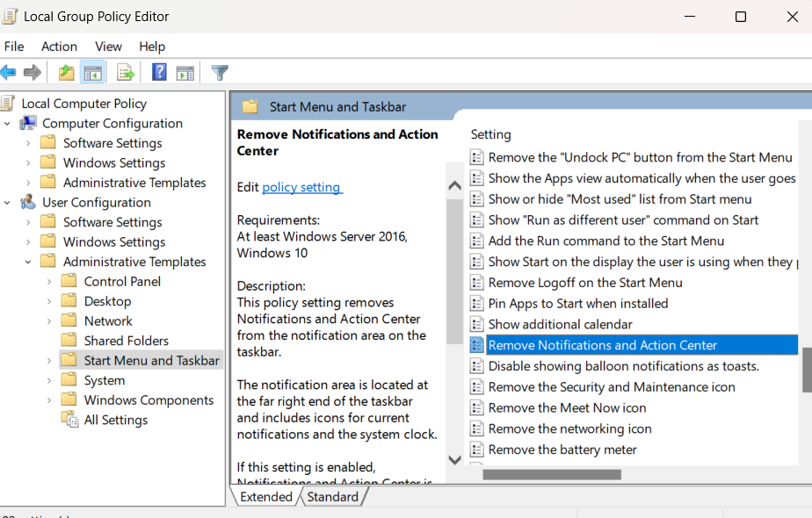Viewport: 812px width, 518px height.
Task: Toggle the Show/Hide Action Pane icon
Action: pyautogui.click(x=185, y=73)
